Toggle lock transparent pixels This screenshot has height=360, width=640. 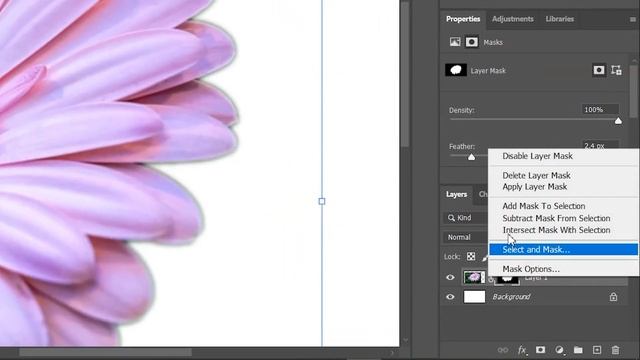(471, 256)
